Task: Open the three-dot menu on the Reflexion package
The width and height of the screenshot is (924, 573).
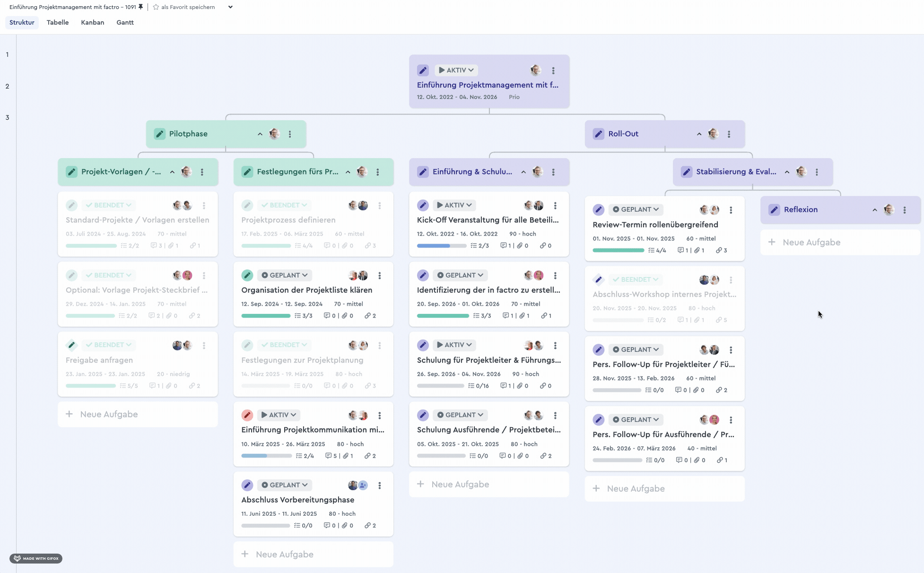Action: pyautogui.click(x=904, y=210)
